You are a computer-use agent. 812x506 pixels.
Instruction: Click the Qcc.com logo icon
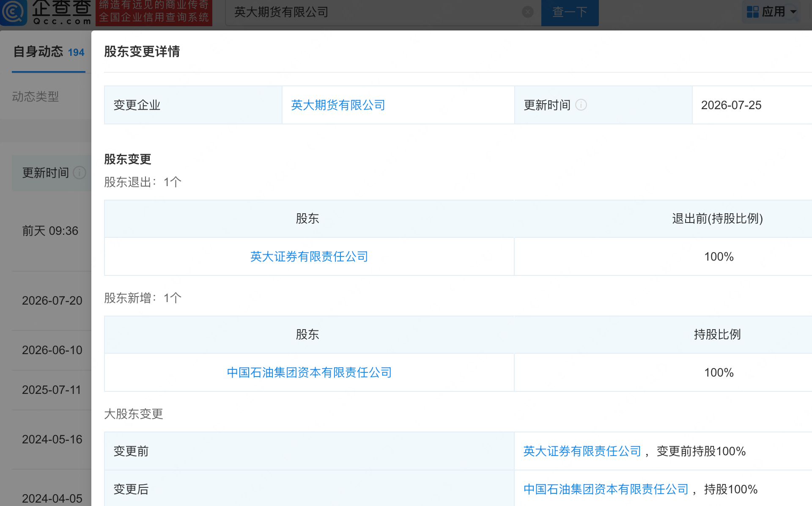(14, 12)
